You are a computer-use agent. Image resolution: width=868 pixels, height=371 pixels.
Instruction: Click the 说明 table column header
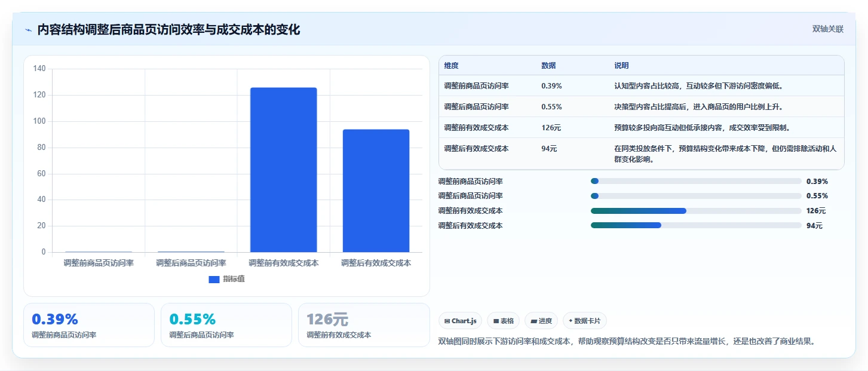(x=621, y=66)
